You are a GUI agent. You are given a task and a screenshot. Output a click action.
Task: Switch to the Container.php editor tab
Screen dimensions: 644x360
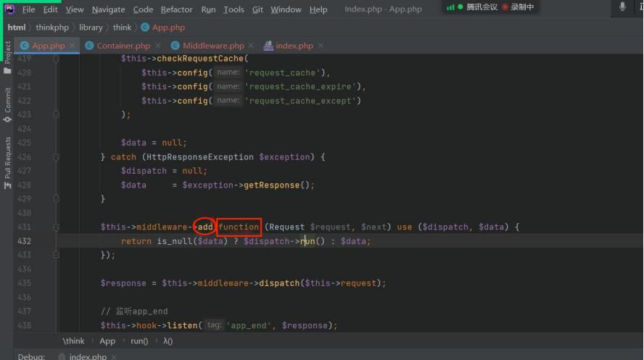point(123,46)
